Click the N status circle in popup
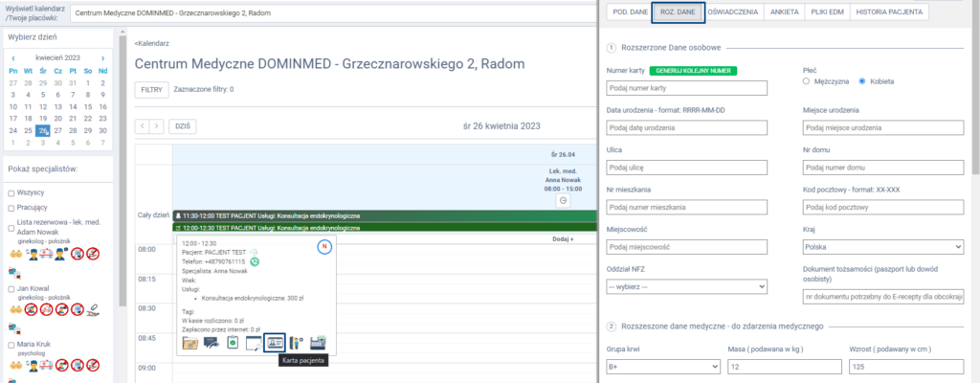Screen dimensions: 980x383 323,247
